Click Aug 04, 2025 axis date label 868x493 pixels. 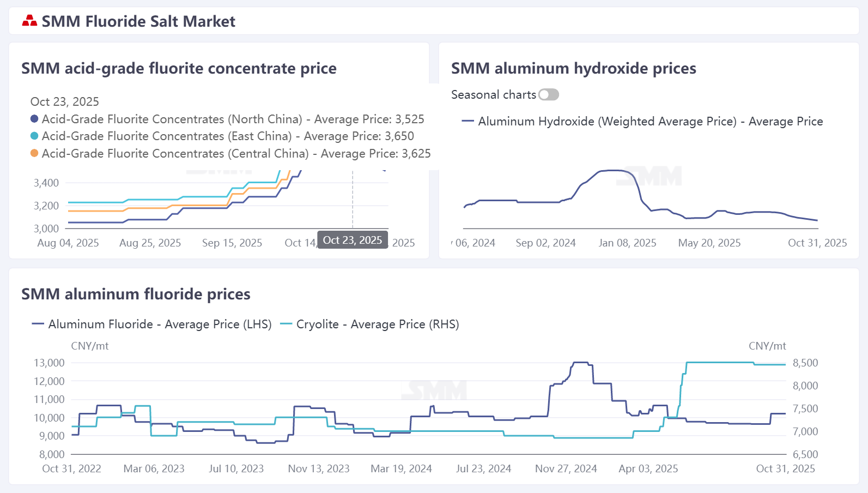(x=68, y=243)
